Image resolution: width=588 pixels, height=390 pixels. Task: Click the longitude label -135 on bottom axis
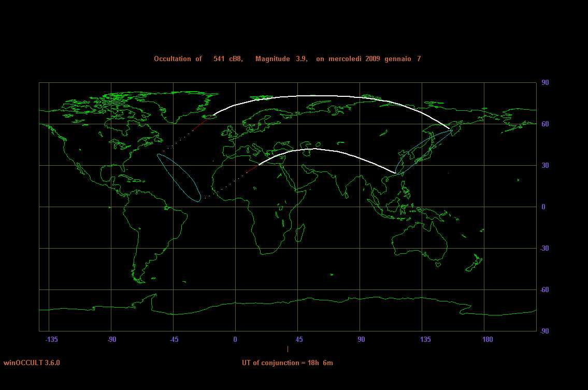52,339
